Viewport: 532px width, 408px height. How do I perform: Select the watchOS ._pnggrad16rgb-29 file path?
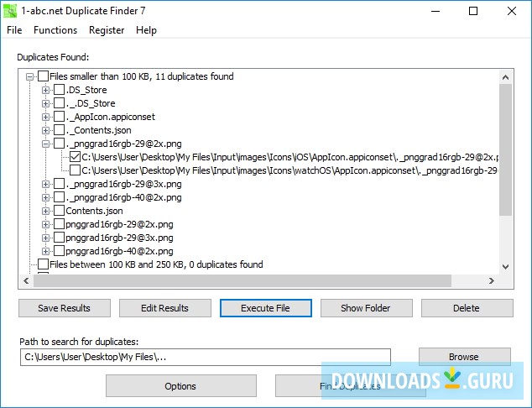click(x=289, y=170)
